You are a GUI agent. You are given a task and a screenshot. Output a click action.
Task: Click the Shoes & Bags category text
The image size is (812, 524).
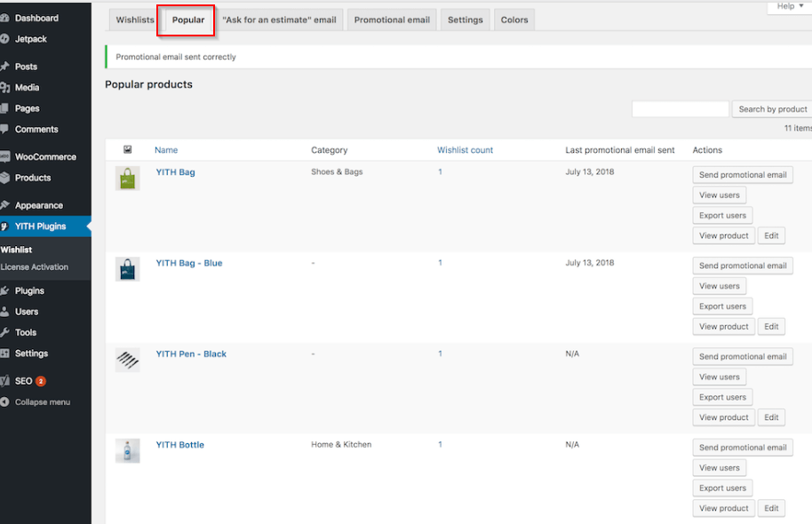[x=337, y=172]
